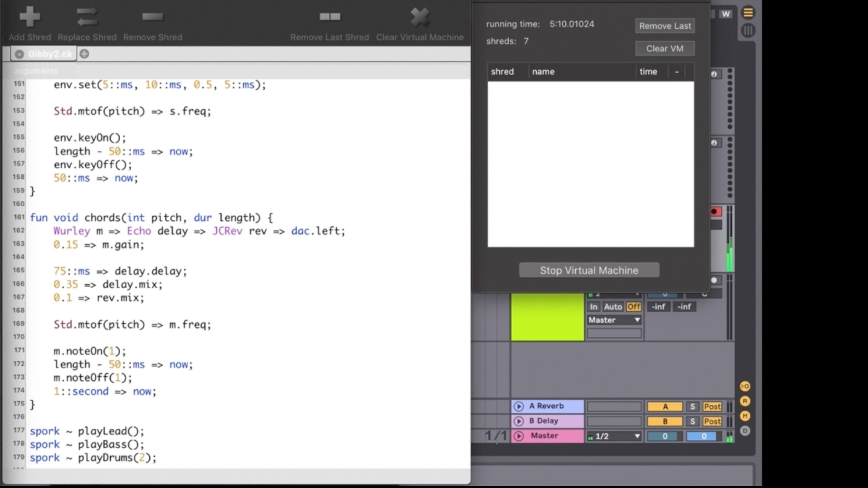Click the Clear Virtual Machine X icon
This screenshot has height=488, width=868.
click(x=420, y=17)
